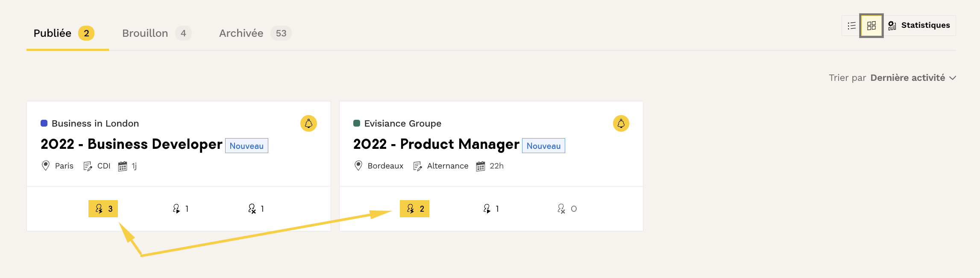The width and height of the screenshot is (980, 278).
Task: Show 2 new candidates for Product Manager
Action: tap(414, 209)
